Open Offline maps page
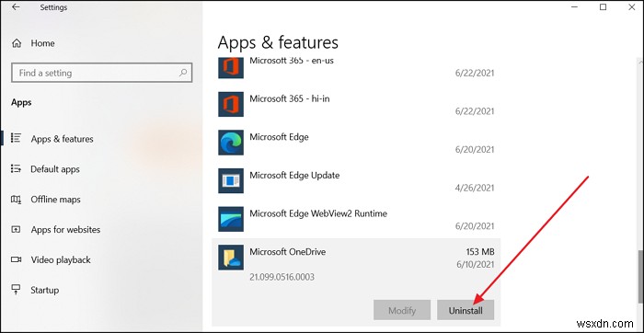 click(55, 200)
